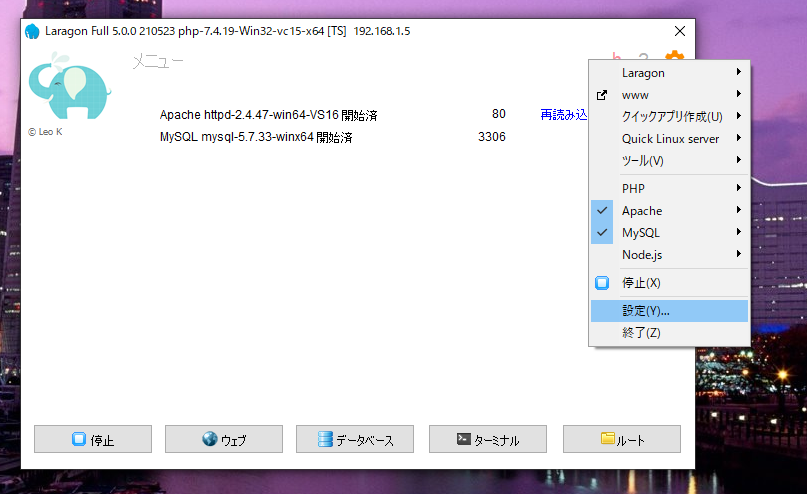Click the database icon on the データベース button

pos(325,439)
